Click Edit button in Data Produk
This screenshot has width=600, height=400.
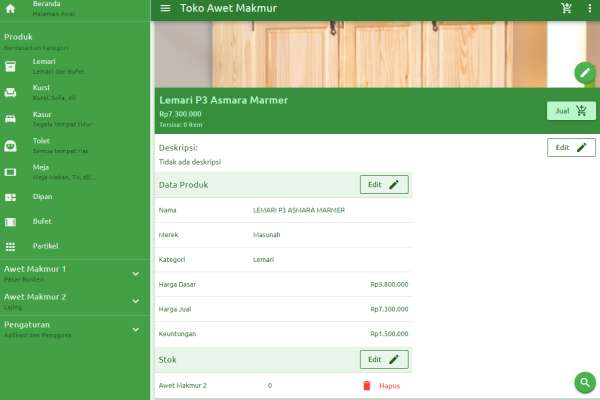[384, 184]
